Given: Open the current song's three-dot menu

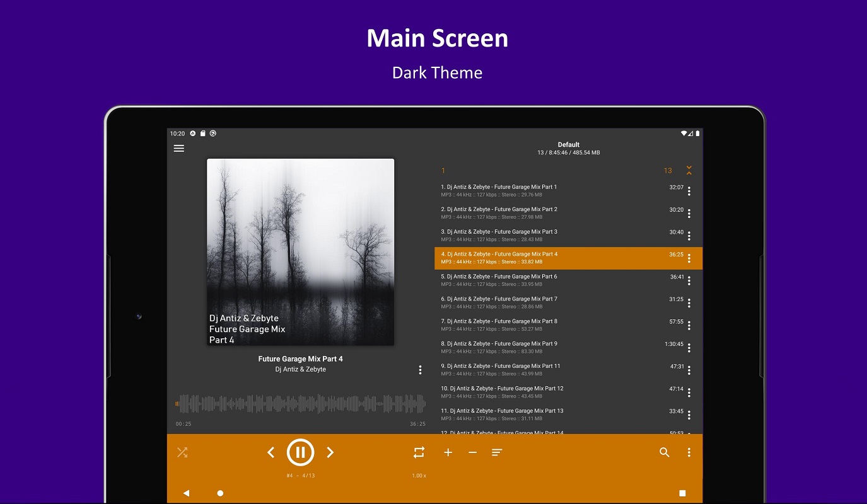Looking at the screenshot, I should pyautogui.click(x=420, y=370).
